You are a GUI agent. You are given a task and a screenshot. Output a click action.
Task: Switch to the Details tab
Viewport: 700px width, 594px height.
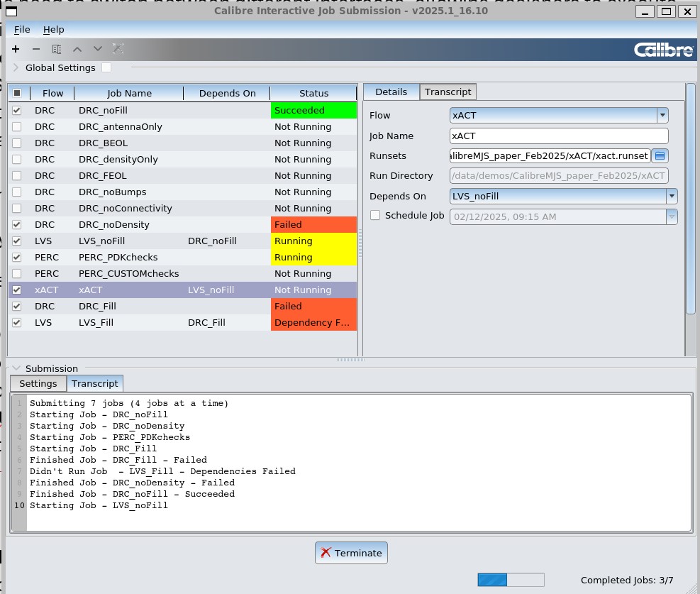[x=391, y=92]
